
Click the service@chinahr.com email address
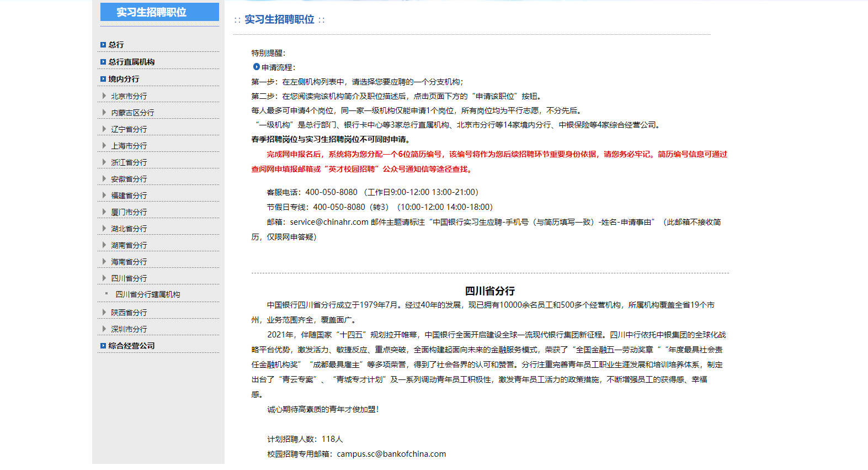tap(329, 222)
